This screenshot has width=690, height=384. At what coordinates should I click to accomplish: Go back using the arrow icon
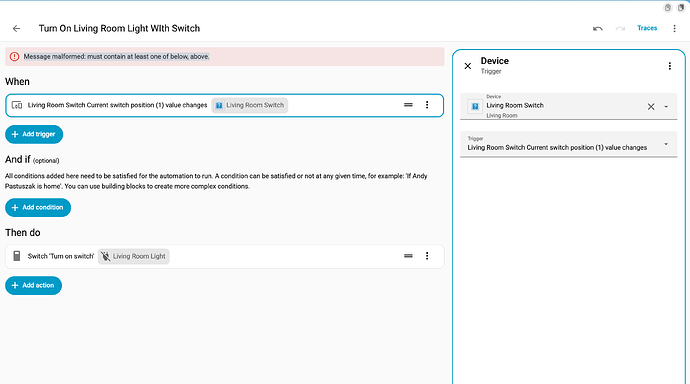click(16, 29)
